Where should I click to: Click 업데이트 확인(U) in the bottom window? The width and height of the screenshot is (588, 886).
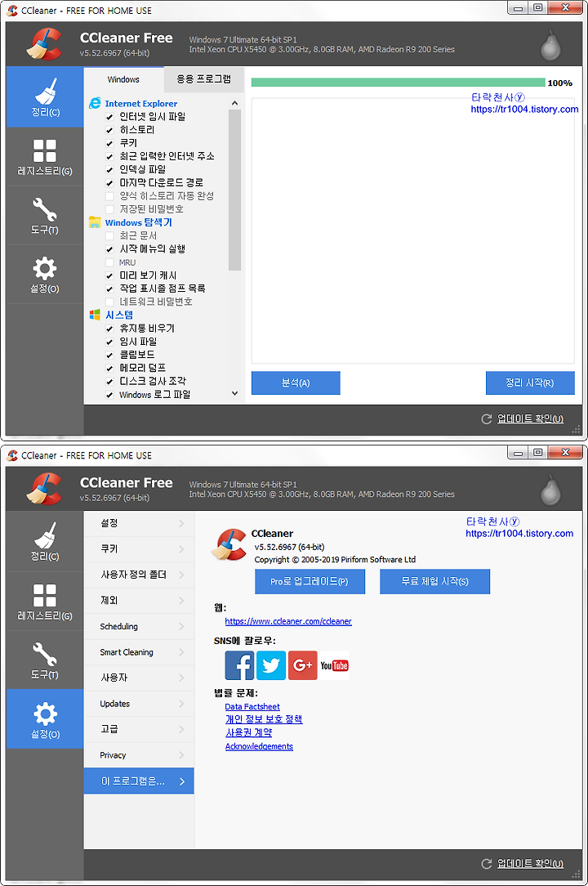click(x=530, y=863)
